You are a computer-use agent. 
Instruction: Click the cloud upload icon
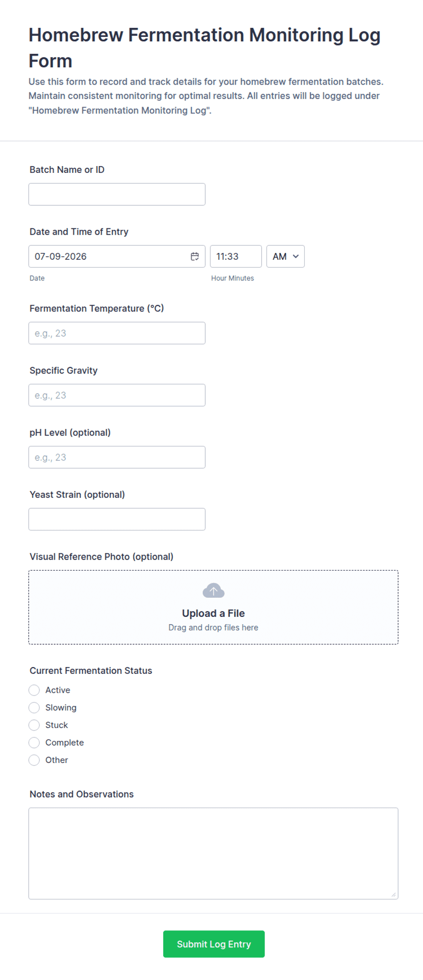(213, 591)
